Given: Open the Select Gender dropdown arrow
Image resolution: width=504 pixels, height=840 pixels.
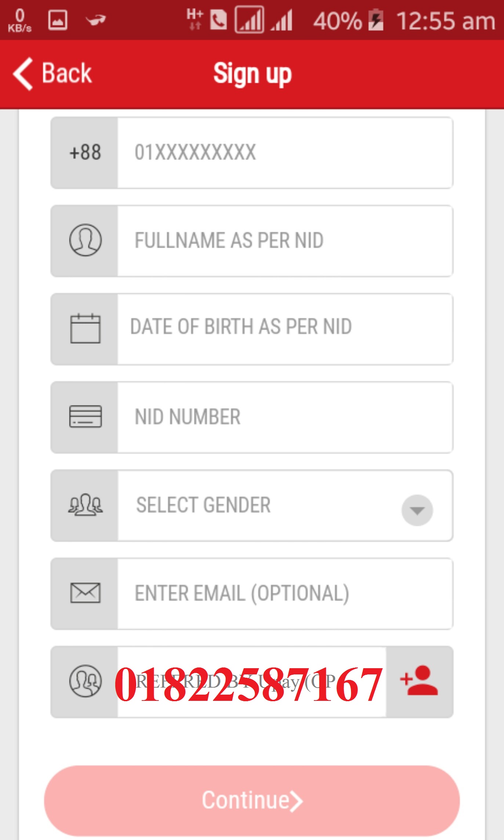Looking at the screenshot, I should point(417,510).
